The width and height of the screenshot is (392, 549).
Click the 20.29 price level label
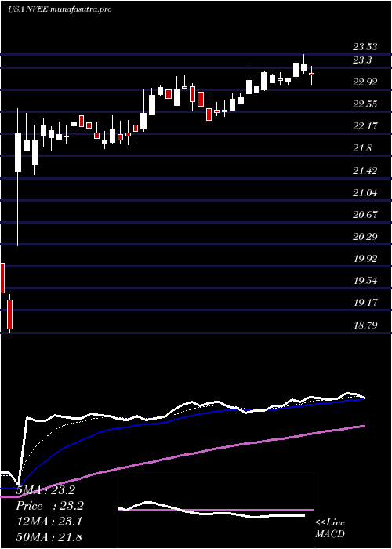(365, 237)
